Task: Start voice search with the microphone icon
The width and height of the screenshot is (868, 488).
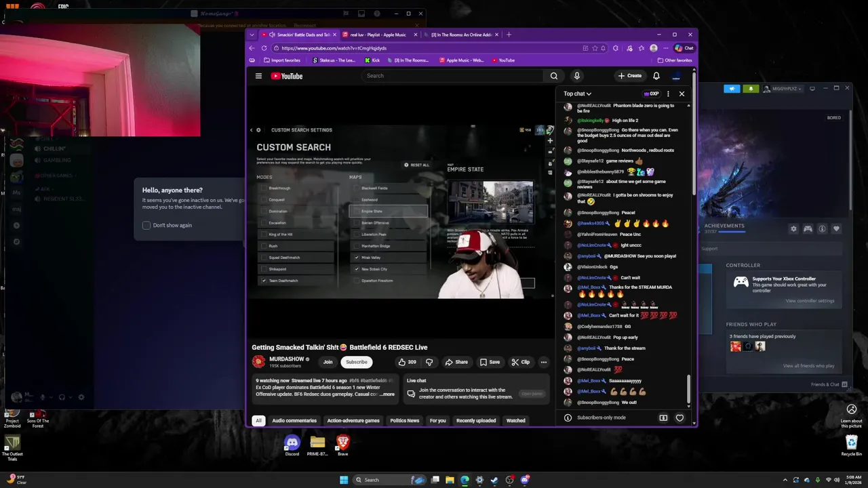Action: click(x=576, y=76)
